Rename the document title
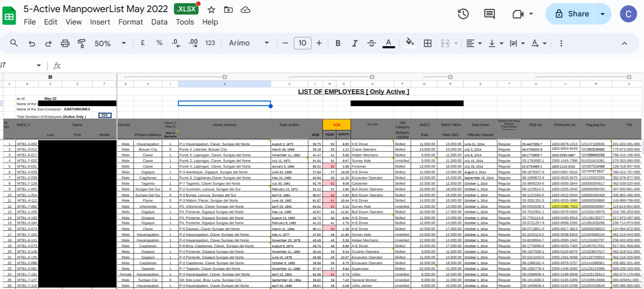644x289 pixels. click(96, 9)
